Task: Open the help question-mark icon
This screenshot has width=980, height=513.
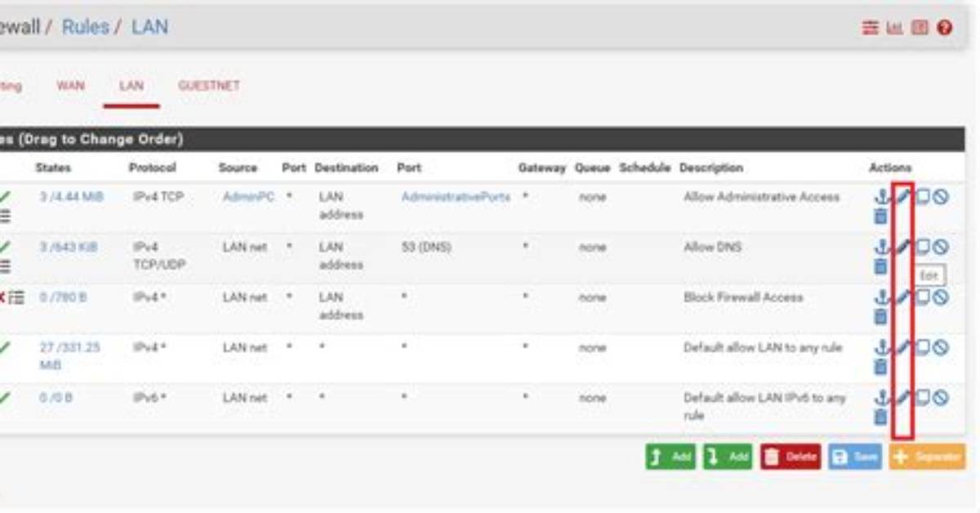Action: [945, 29]
